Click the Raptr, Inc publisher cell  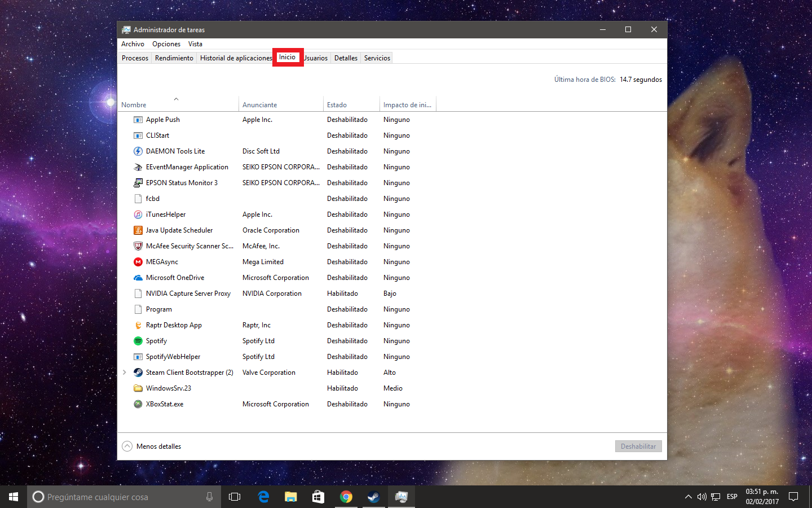pos(257,325)
